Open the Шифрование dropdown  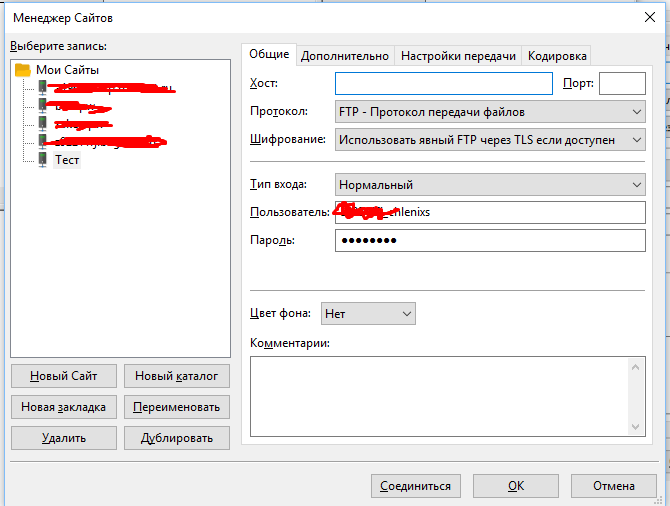(490, 140)
